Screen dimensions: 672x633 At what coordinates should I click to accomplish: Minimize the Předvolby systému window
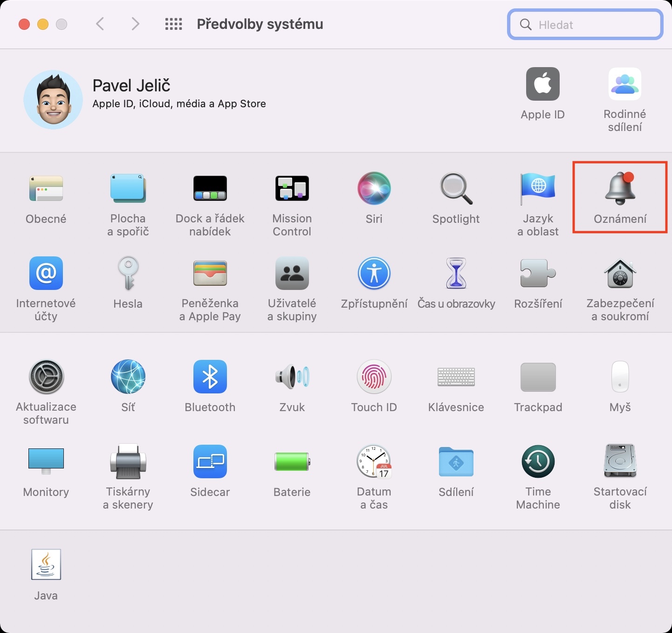pos(43,24)
